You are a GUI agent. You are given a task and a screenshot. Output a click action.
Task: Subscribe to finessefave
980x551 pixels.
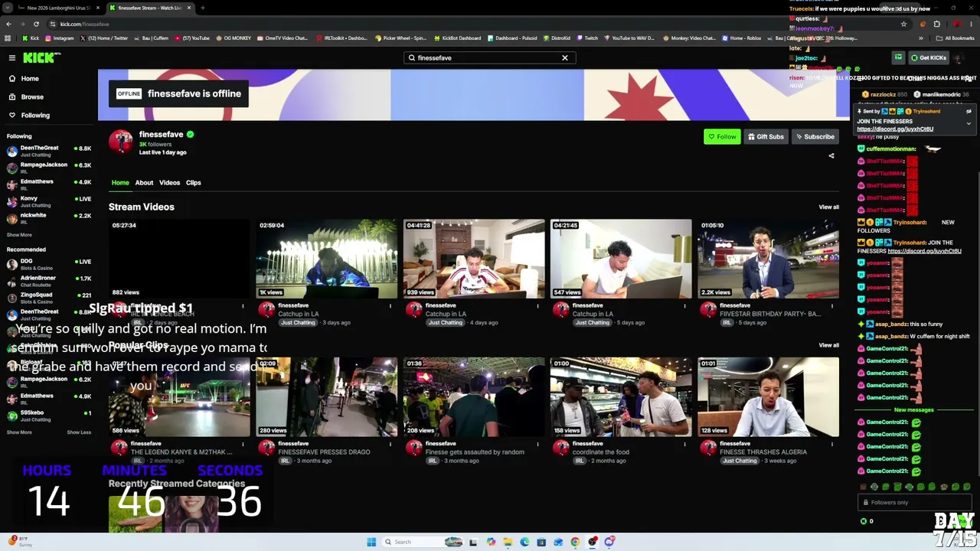815,137
